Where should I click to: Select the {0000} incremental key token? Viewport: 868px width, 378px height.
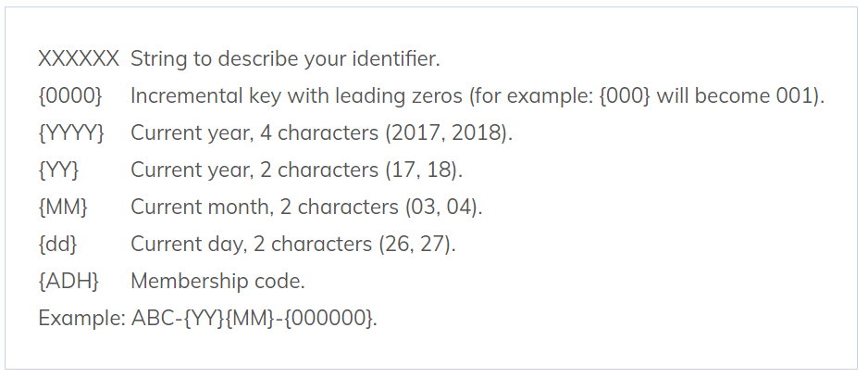tap(70, 96)
